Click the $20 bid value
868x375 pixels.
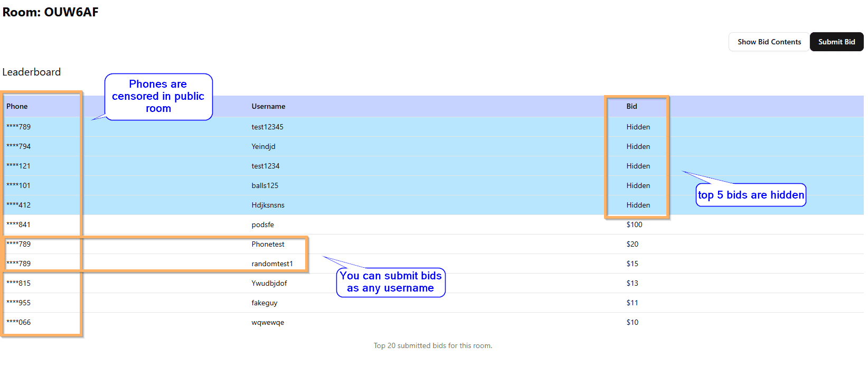(632, 244)
